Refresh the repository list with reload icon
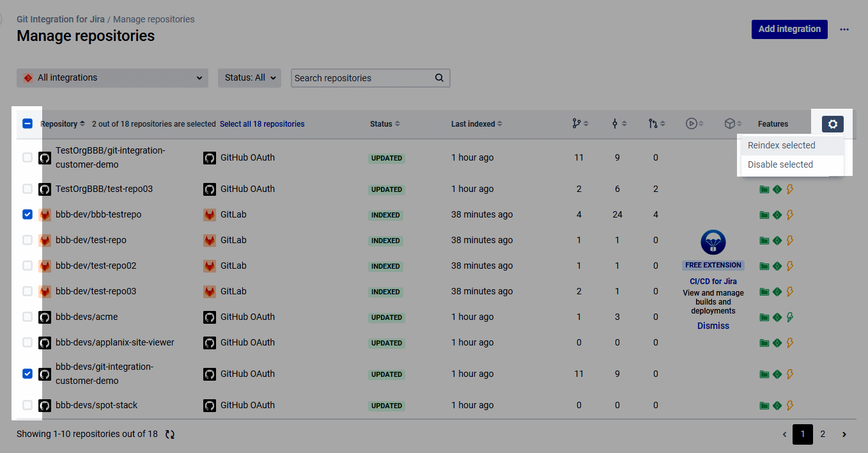Screen dimensions: 868x453 click(170, 434)
